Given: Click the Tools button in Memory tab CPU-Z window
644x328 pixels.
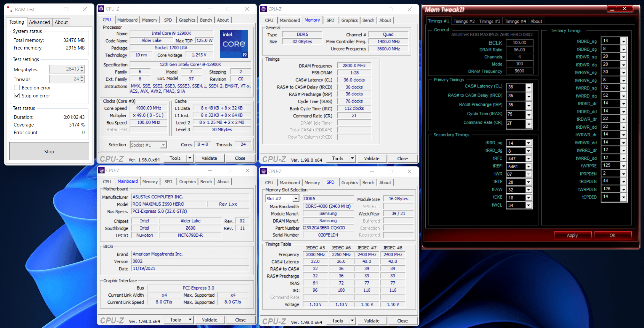Looking at the screenshot, I should [x=337, y=158].
